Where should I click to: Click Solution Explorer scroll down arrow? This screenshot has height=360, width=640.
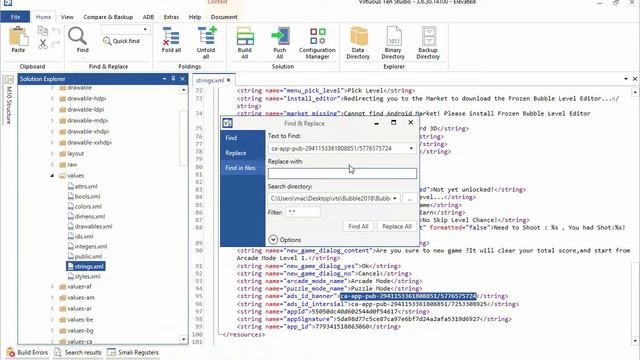pyautogui.click(x=183, y=340)
